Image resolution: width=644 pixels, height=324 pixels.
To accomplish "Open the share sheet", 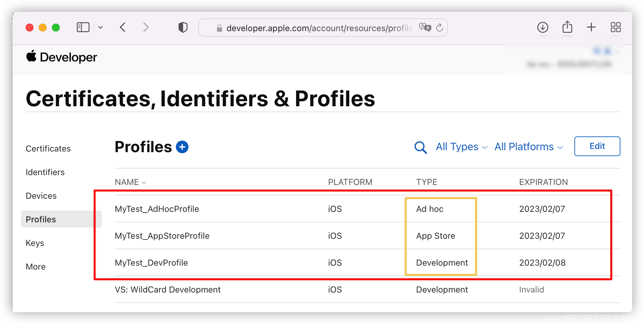I will click(567, 27).
